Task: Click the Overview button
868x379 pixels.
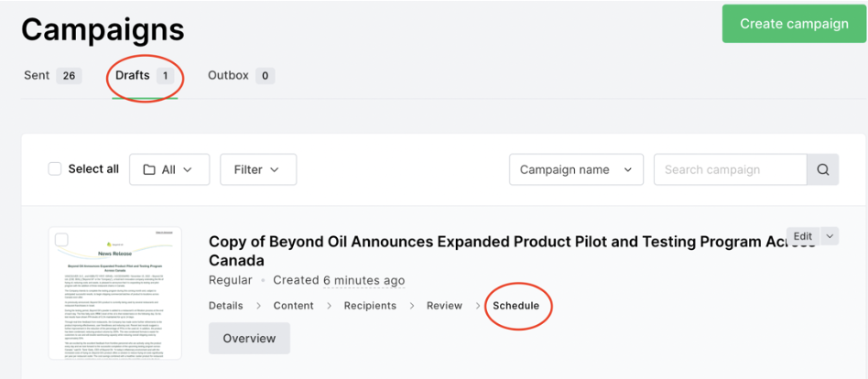Action: 249,339
